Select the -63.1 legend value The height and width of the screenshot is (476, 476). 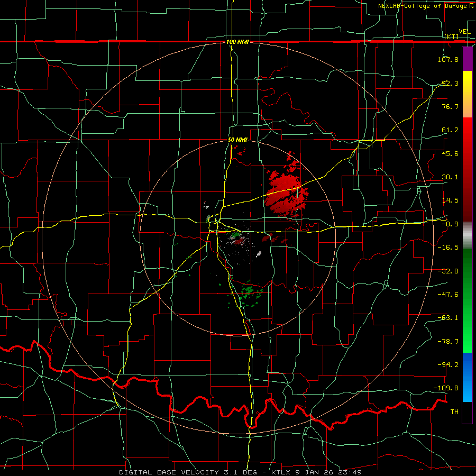tap(448, 318)
